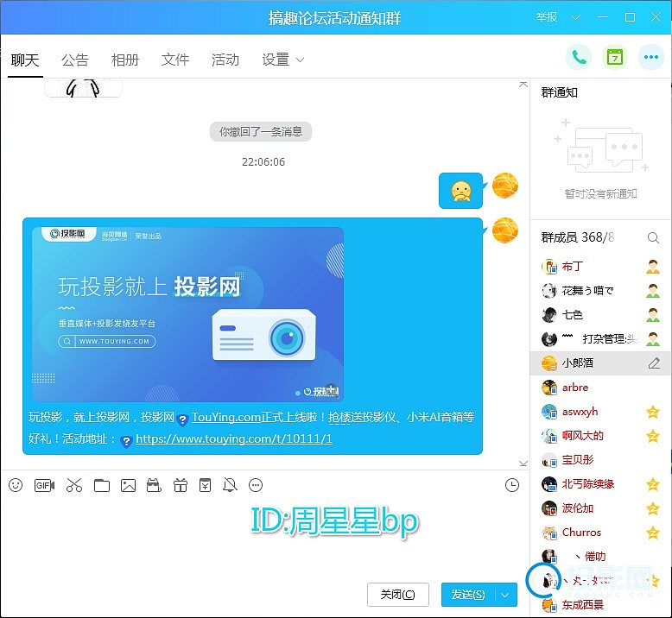
Task: Insert a picture with image icon
Action: point(128,485)
